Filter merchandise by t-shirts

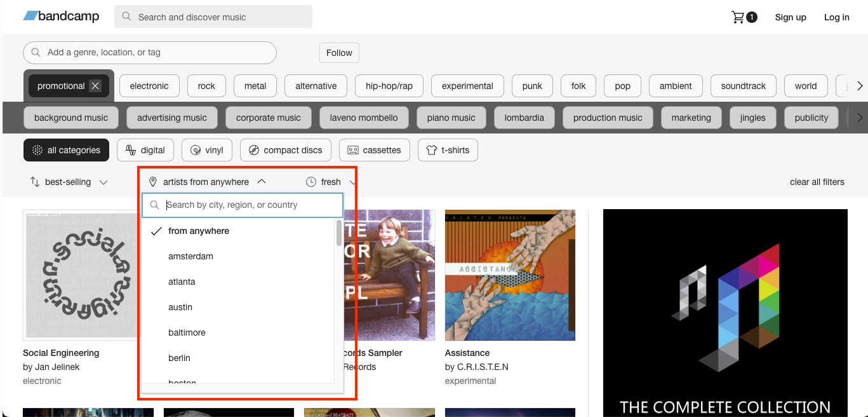click(x=448, y=150)
